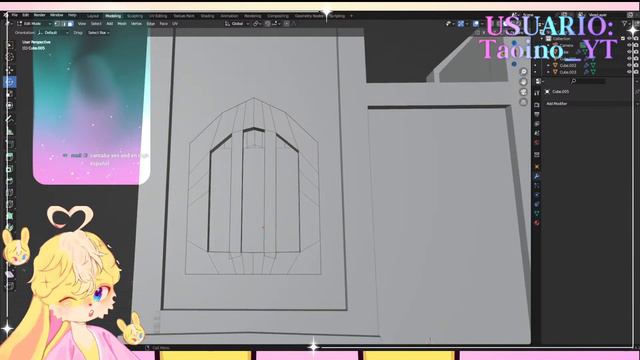640x360 pixels.
Task: Switch perspective/orthographic view gizmo
Action: 523,102
